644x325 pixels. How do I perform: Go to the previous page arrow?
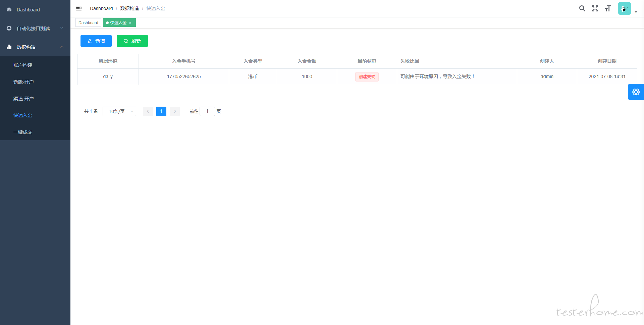[148, 111]
